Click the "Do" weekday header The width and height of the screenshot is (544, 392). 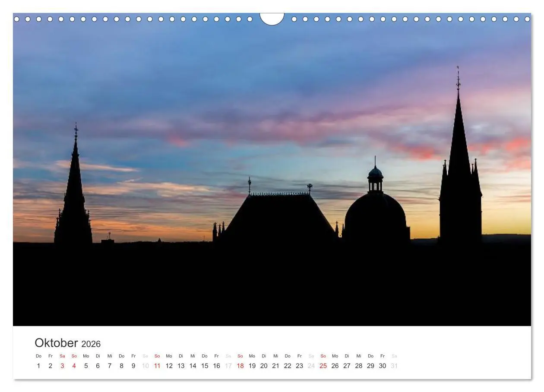click(38, 356)
